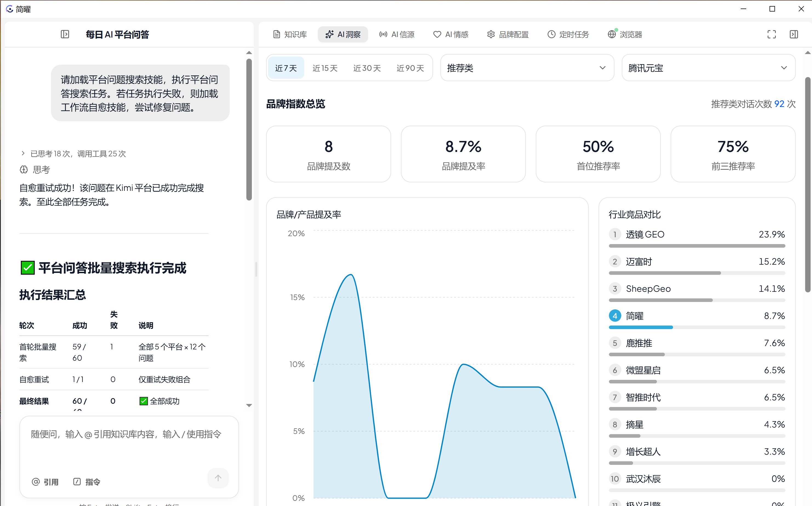Screen dimensions: 812x506
Task: Click the 浏览器 globe icon
Action: pos(612,34)
